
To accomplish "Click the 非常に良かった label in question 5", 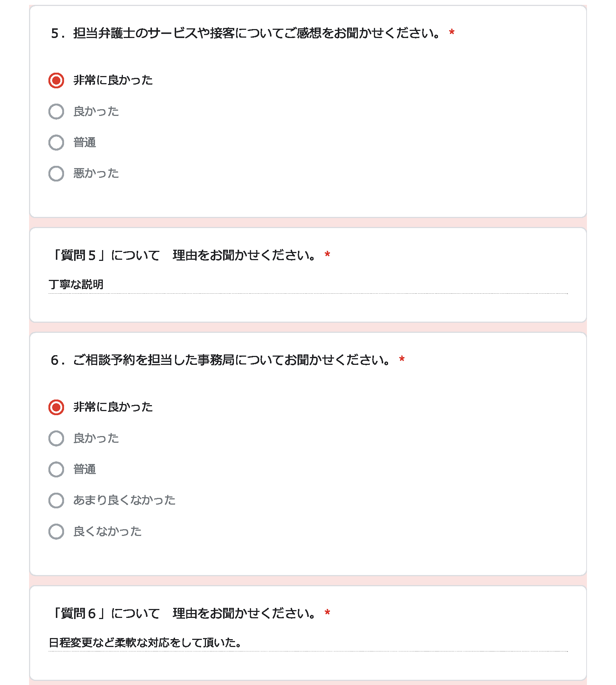I will pyautogui.click(x=113, y=80).
